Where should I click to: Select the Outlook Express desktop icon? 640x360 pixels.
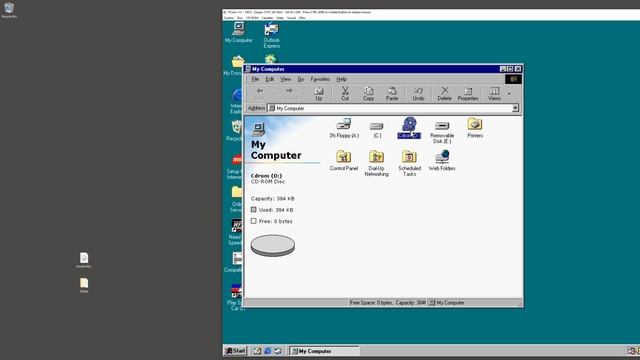(x=271, y=35)
